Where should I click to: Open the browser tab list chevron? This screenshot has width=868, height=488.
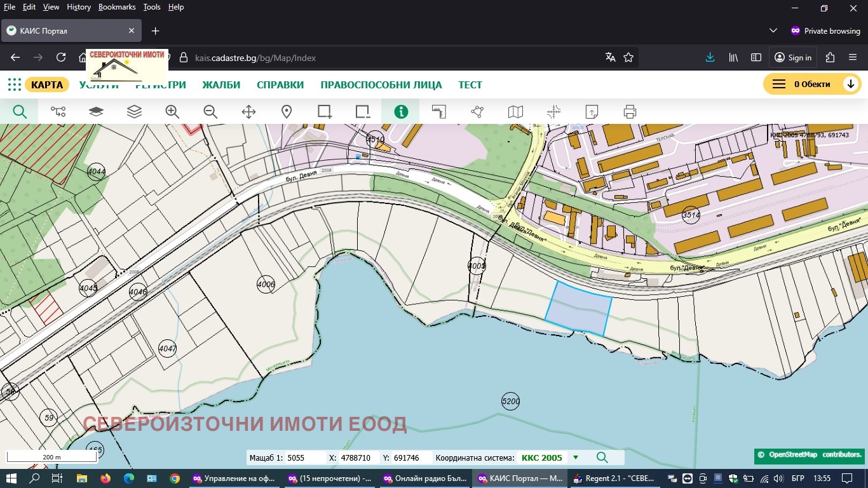(773, 30)
